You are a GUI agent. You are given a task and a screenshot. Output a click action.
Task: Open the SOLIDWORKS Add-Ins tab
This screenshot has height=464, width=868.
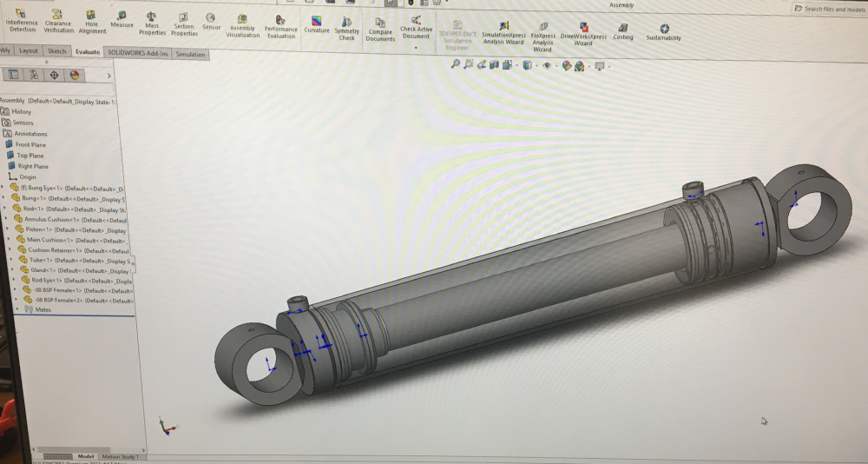(x=137, y=53)
